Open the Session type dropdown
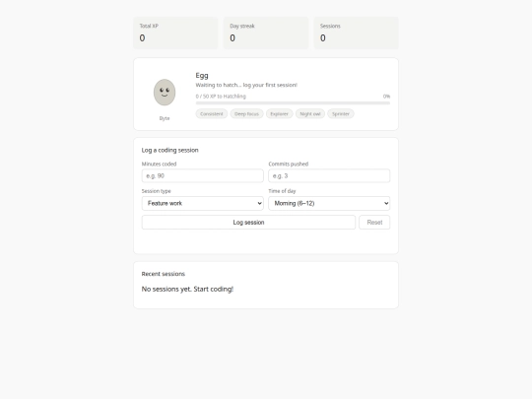Viewport: 532px width, 399px height. tap(203, 203)
